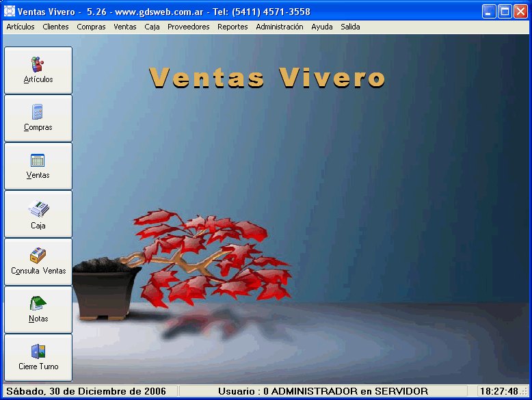Open the Clientes menu
Viewport: 532px width, 400px height.
55,27
